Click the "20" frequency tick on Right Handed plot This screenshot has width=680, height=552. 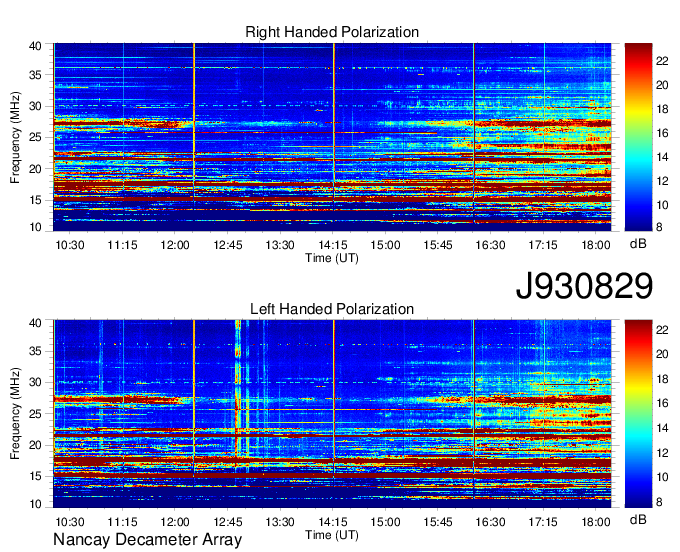tap(35, 169)
